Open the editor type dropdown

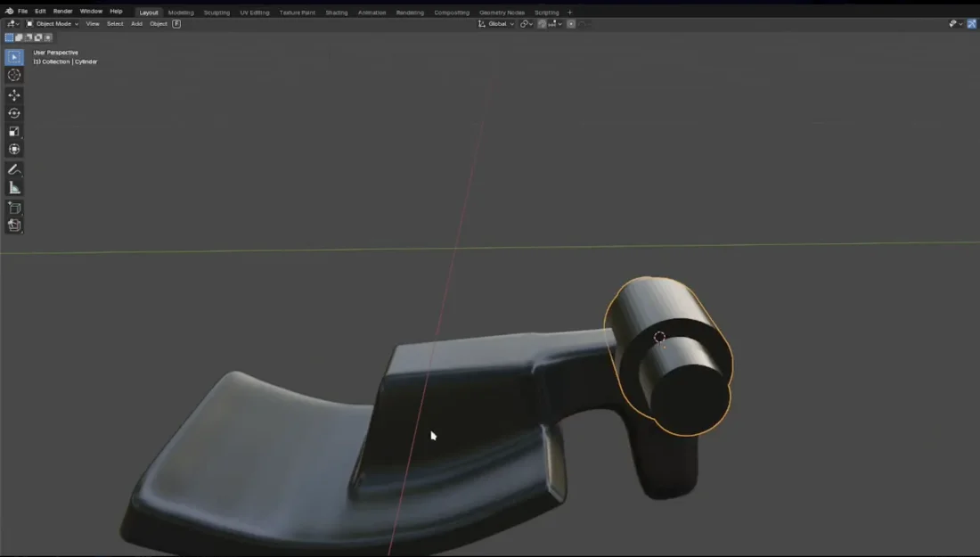pos(12,24)
